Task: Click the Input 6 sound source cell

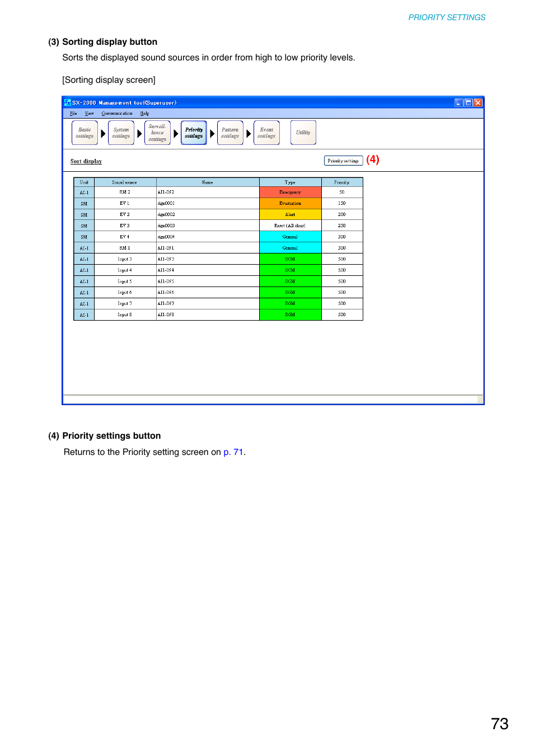Action: 125,293
